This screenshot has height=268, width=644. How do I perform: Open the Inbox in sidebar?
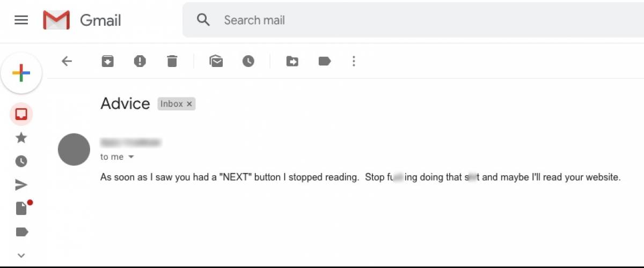tap(21, 114)
